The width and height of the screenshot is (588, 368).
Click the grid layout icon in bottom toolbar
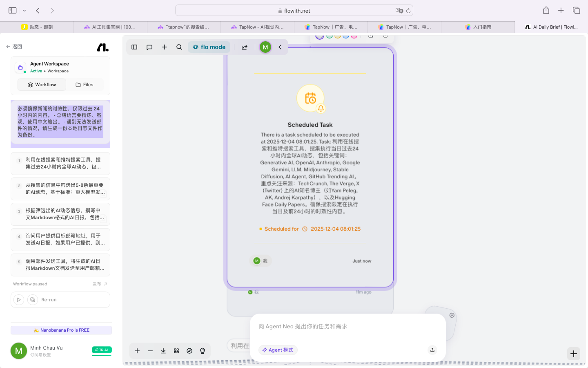tap(176, 351)
